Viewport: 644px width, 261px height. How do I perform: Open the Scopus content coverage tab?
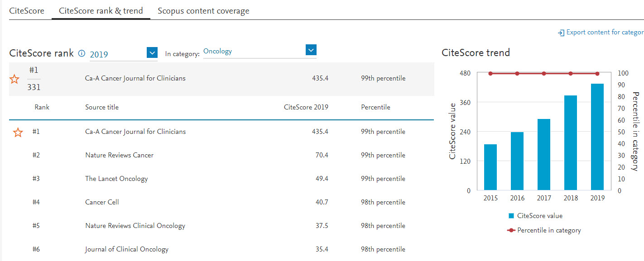[203, 10]
